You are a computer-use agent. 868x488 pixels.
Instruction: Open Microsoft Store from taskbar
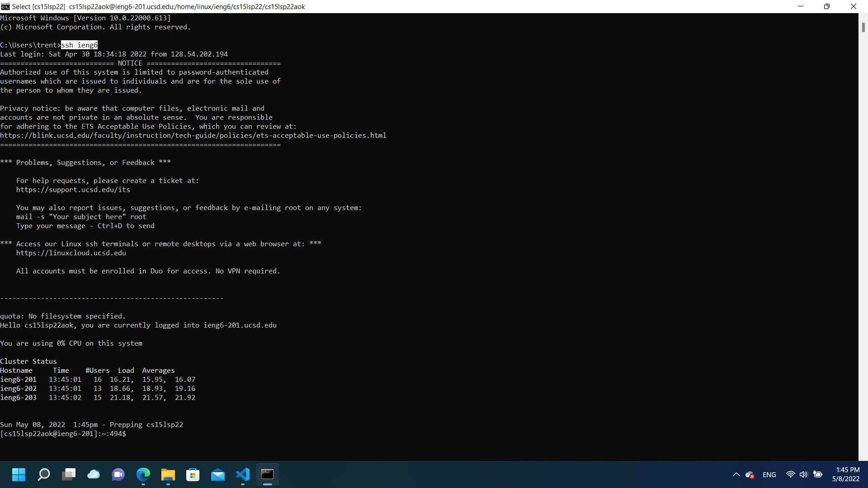click(193, 474)
